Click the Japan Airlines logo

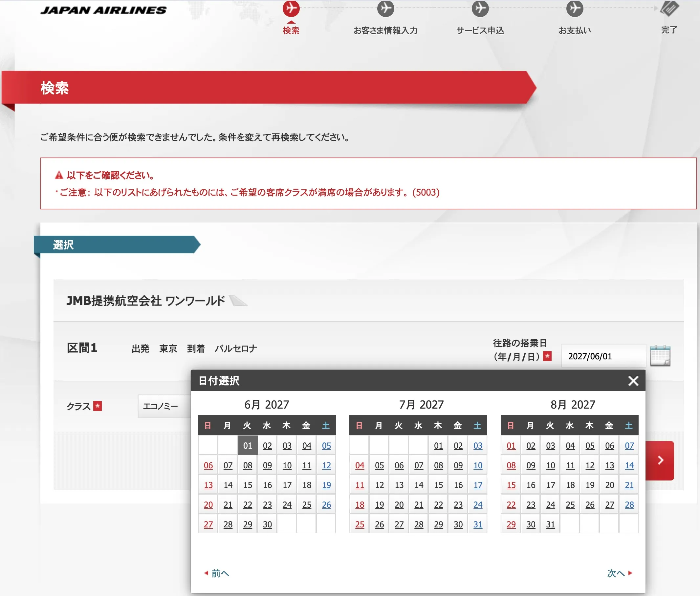pyautogui.click(x=103, y=10)
